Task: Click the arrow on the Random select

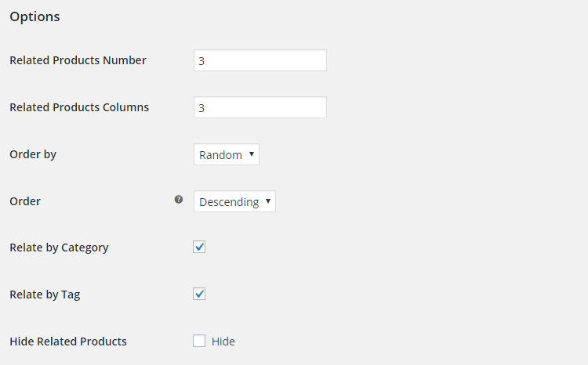Action: coord(252,154)
